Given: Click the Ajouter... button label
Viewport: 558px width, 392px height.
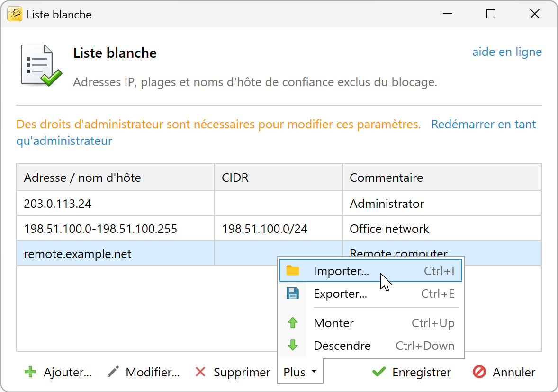Looking at the screenshot, I should 68,372.
